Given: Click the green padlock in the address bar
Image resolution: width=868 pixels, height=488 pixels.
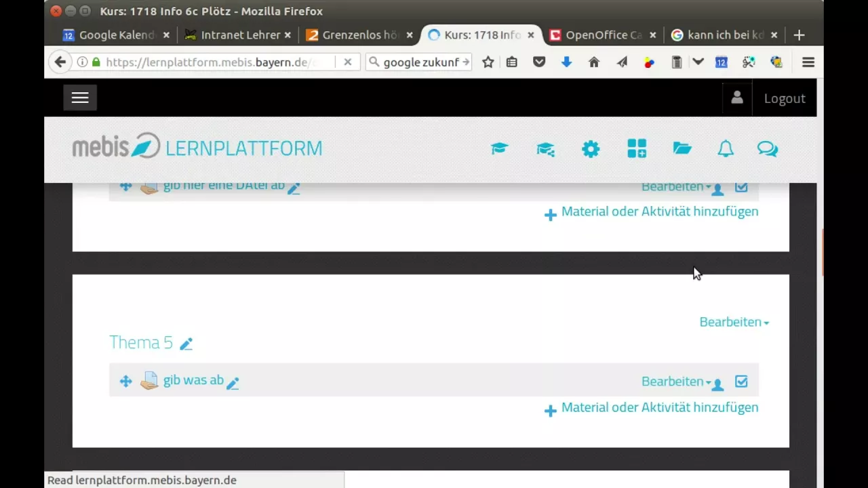Looking at the screenshot, I should point(96,62).
